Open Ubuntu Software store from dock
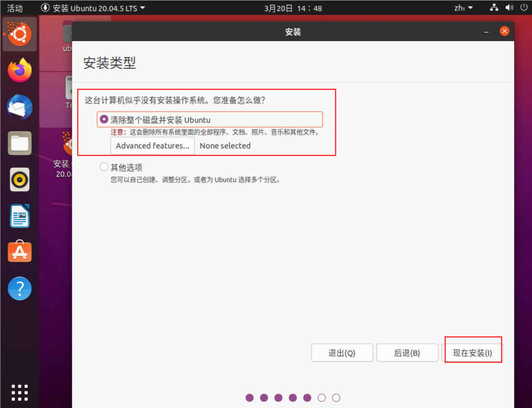The image size is (532, 408). (x=20, y=252)
